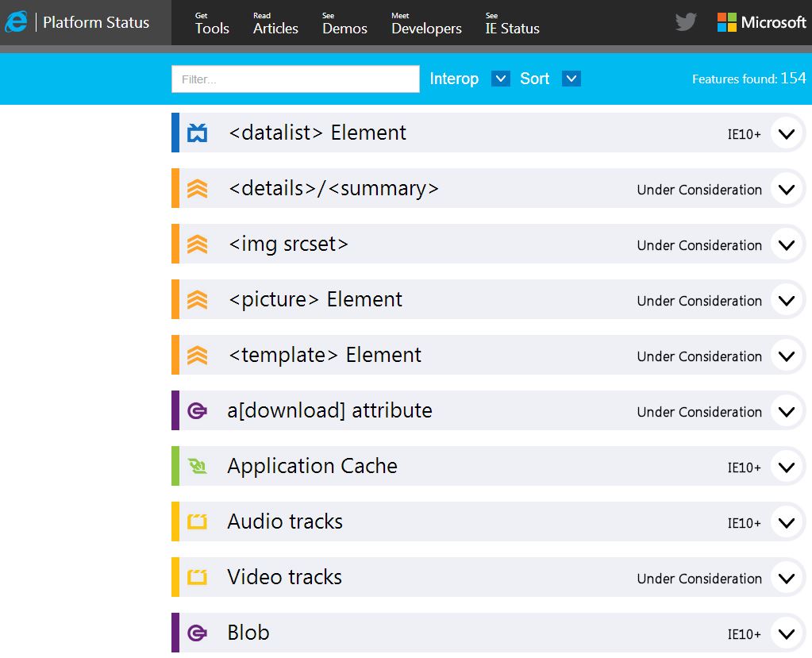Click the Platform Status title link
The width and height of the screenshot is (812, 658).
coord(96,22)
